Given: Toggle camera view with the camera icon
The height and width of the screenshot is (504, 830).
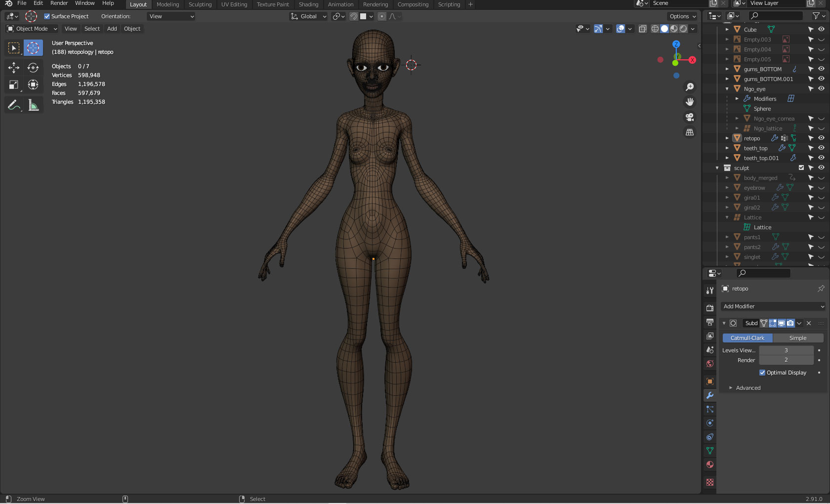Looking at the screenshot, I should click(x=690, y=117).
